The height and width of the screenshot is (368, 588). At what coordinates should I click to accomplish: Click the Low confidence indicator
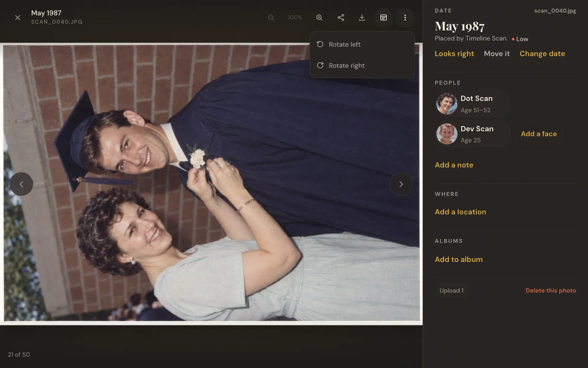[x=520, y=39]
